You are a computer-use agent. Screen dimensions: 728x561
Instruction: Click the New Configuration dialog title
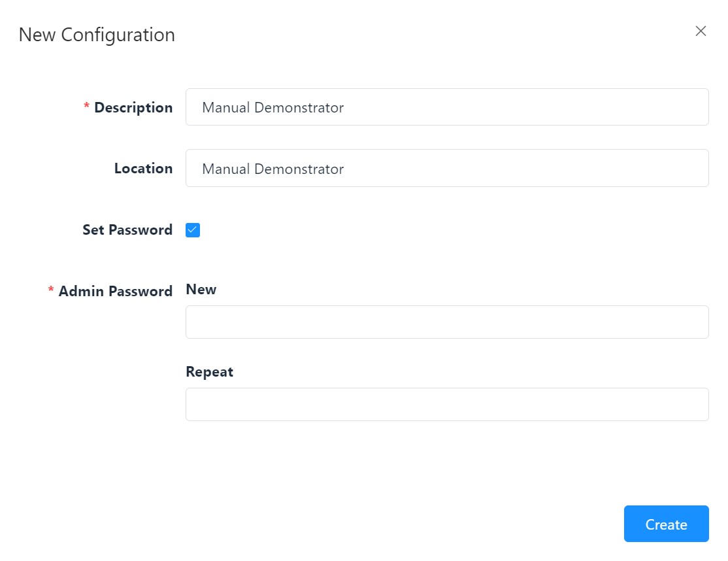click(x=97, y=35)
